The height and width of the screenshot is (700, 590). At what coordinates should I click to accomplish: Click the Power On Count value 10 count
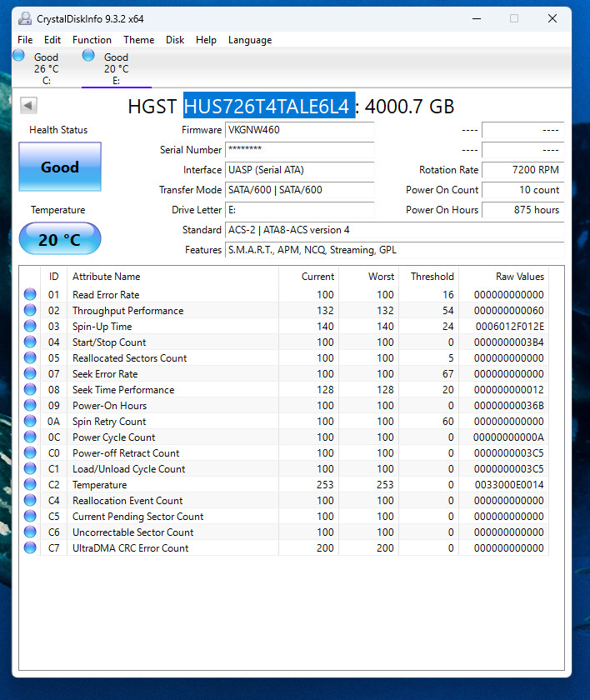tap(523, 190)
